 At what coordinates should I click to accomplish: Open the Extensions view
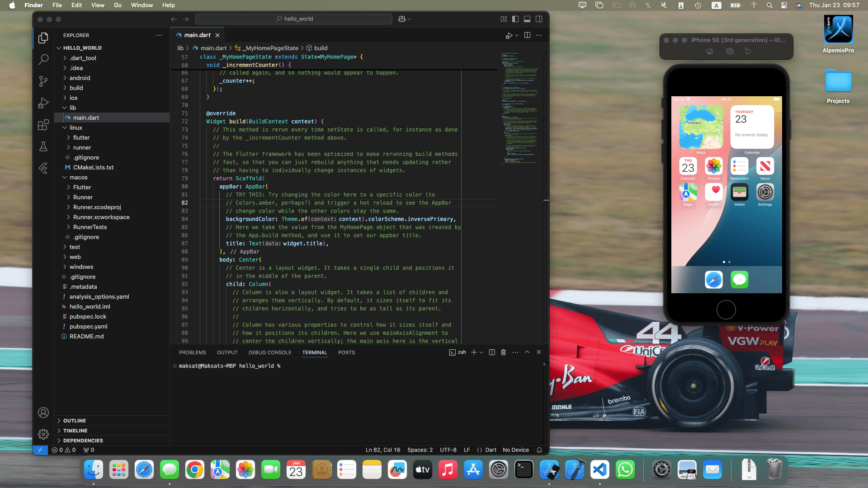[x=43, y=125]
